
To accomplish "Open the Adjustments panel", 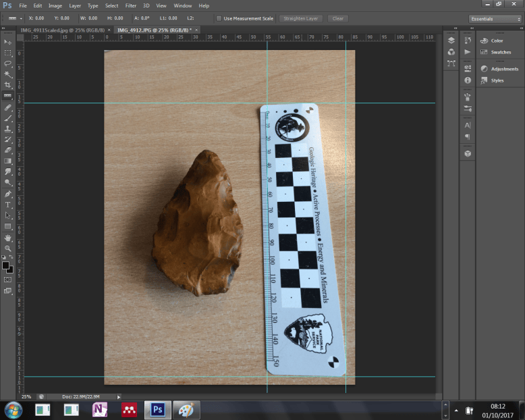I will click(x=505, y=69).
